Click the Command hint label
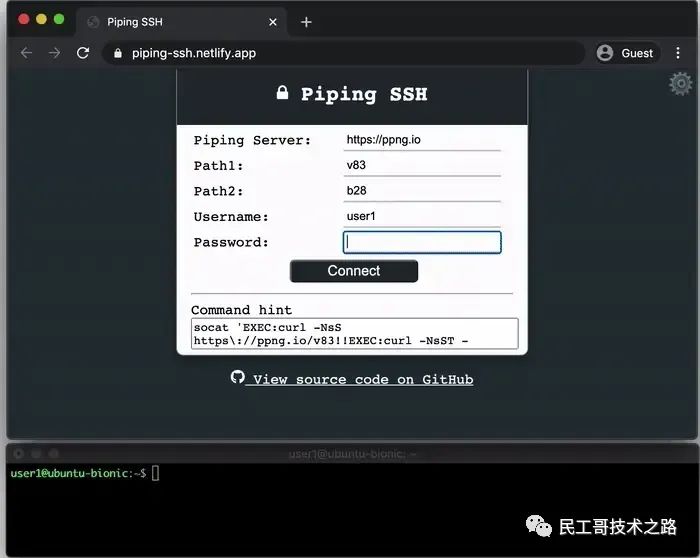Viewport: 700px width, 558px height. tap(242, 310)
